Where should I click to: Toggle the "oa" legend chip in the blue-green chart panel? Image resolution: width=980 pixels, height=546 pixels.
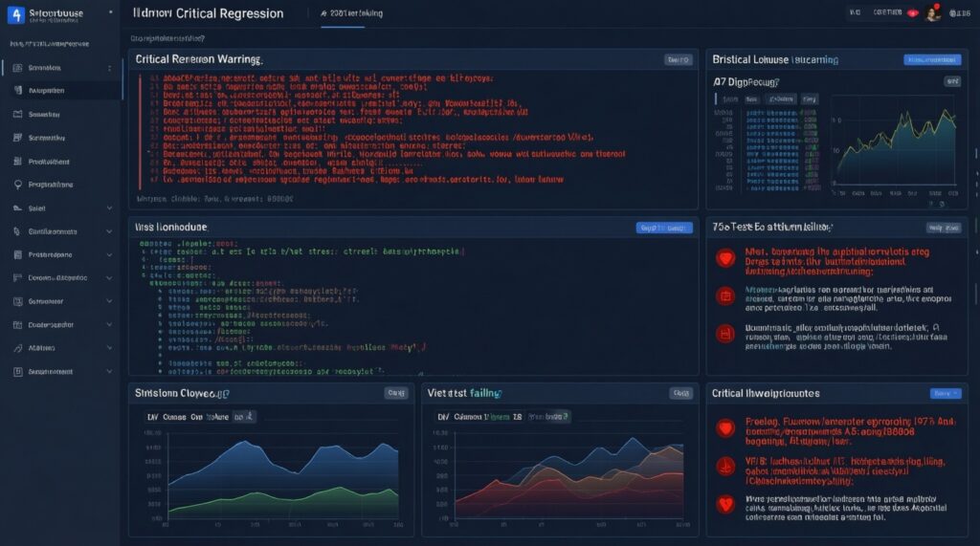244,417
